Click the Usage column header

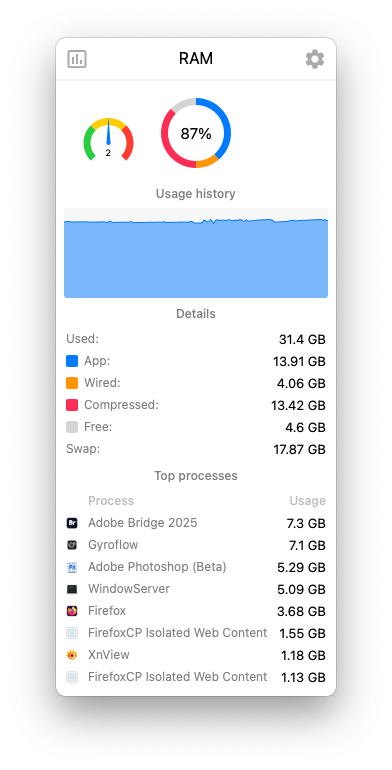pos(308,501)
